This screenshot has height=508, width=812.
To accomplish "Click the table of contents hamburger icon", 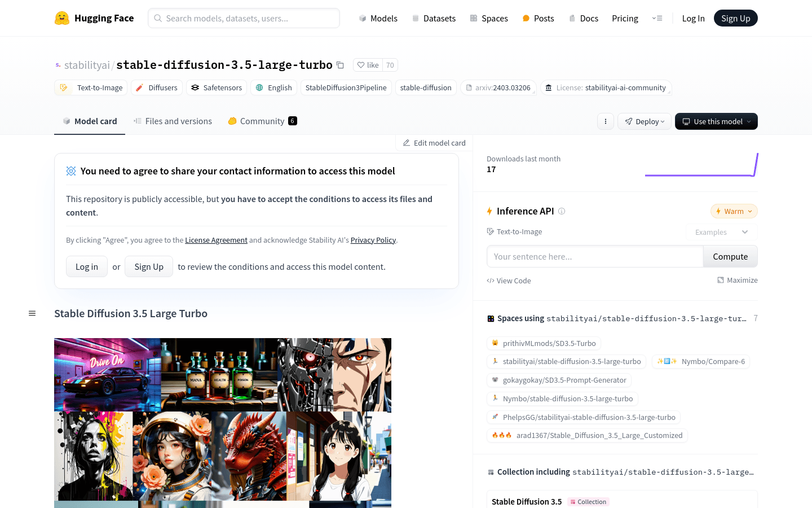I will point(32,313).
